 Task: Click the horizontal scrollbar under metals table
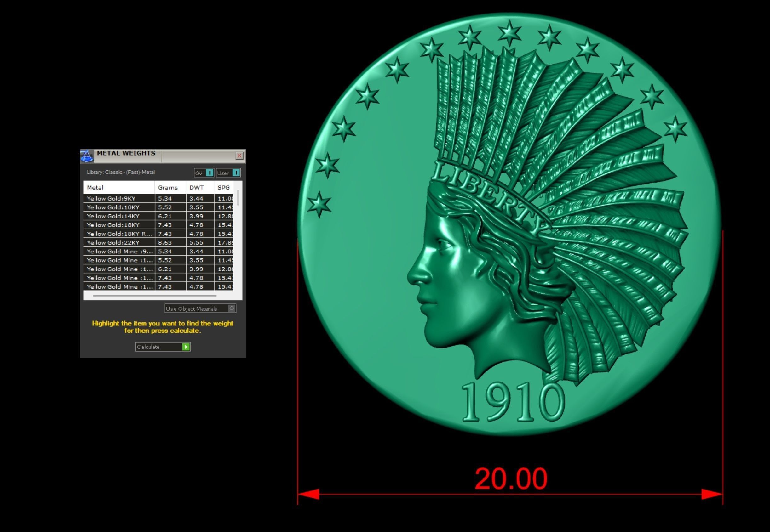click(x=154, y=295)
